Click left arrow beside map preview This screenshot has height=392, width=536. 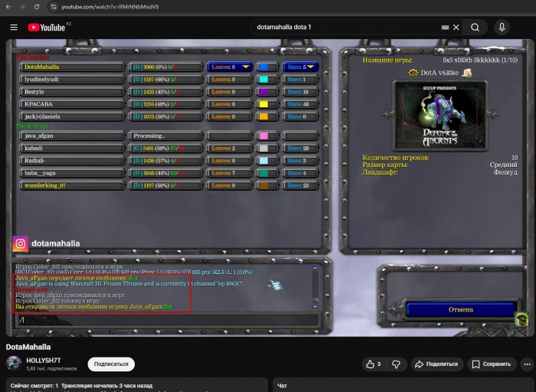pyautogui.click(x=387, y=114)
